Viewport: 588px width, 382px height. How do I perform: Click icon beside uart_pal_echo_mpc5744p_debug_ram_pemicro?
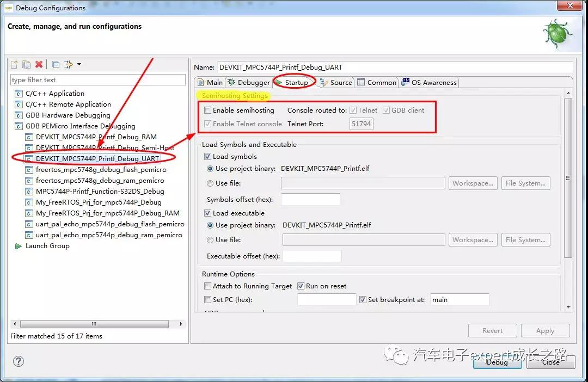(x=29, y=235)
